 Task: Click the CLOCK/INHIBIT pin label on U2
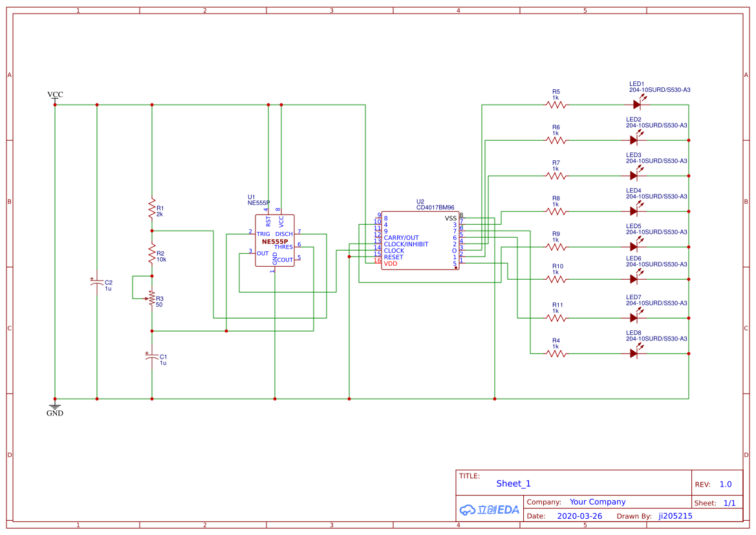406,244
